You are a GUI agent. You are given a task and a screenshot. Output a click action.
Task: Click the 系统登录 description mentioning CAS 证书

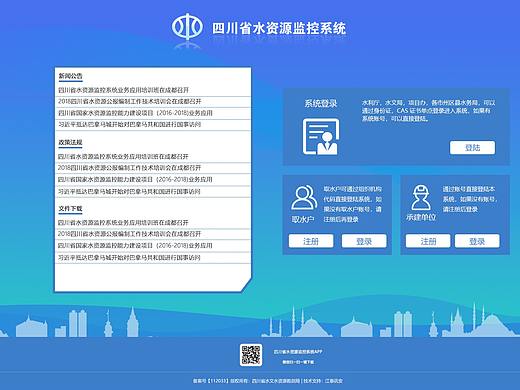coord(429,110)
